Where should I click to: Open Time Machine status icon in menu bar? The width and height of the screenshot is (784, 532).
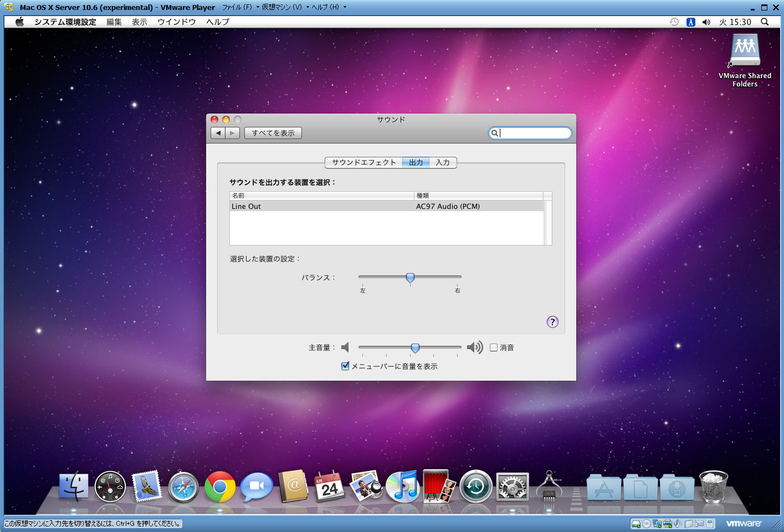(674, 22)
